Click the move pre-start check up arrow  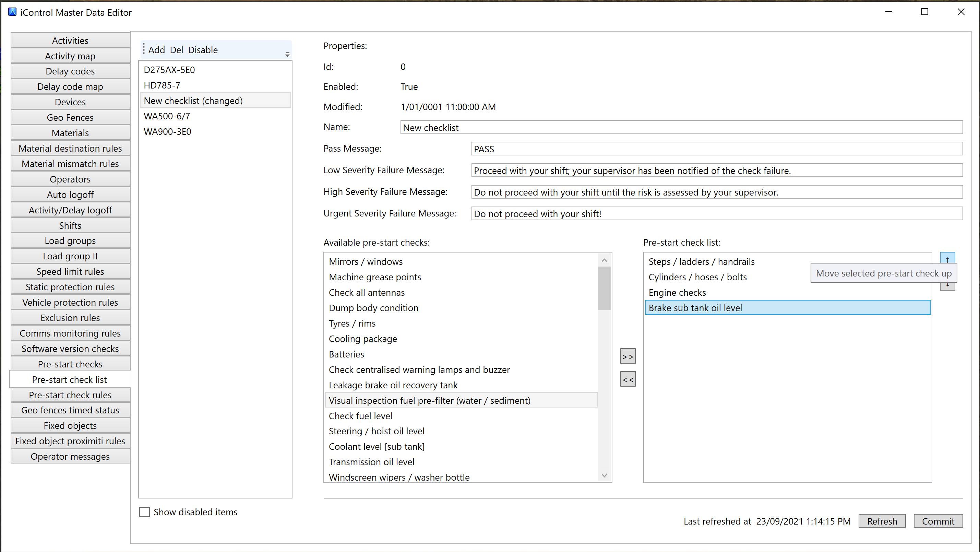coord(947,258)
